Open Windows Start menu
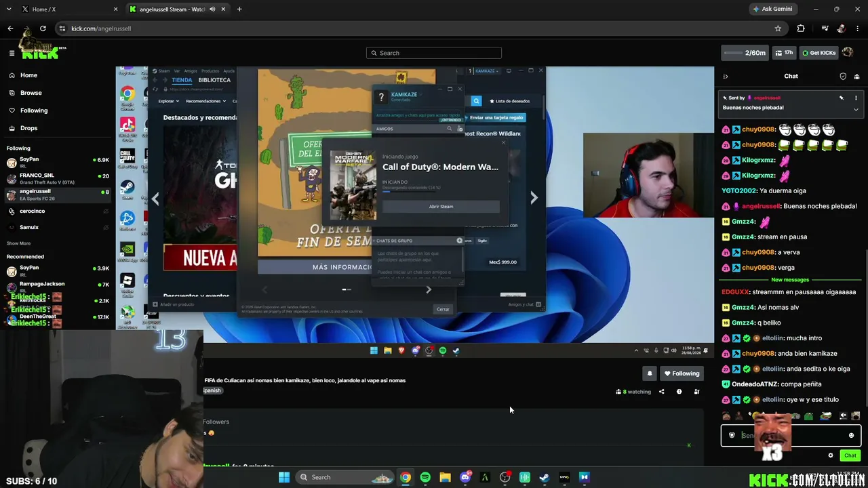The width and height of the screenshot is (868, 488). pos(284,477)
